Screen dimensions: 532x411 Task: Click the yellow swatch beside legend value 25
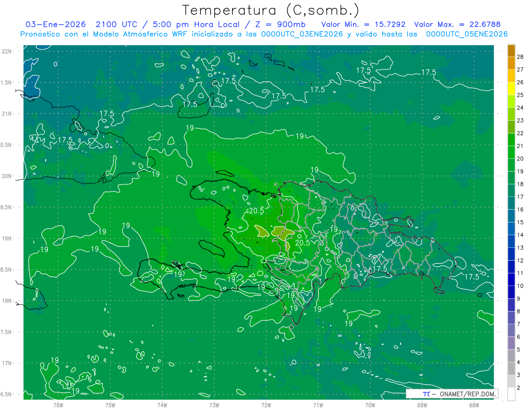point(511,89)
